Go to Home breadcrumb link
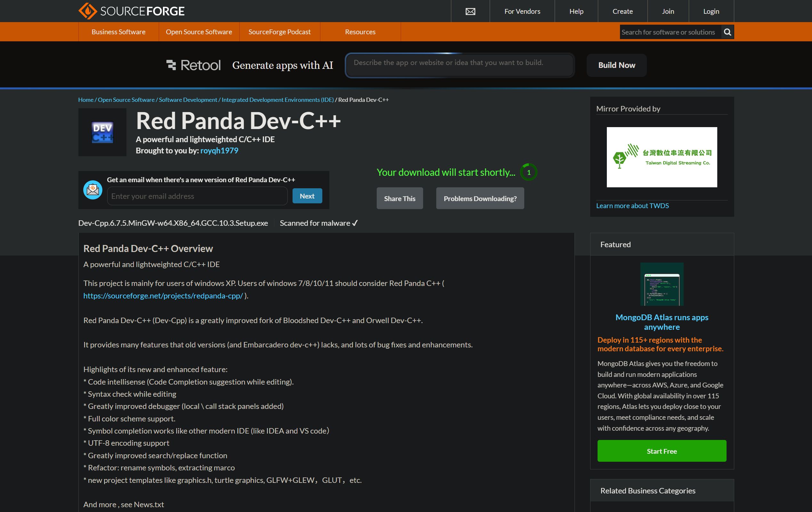Screen dimensions: 812x512 [x=86, y=100]
